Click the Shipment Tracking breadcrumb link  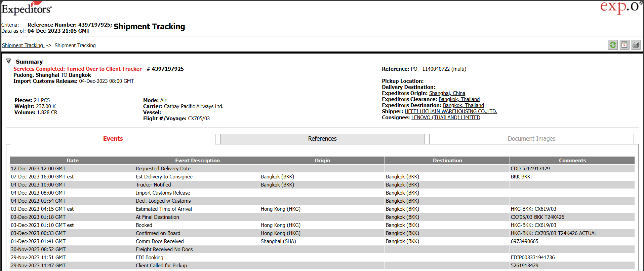[x=23, y=45]
